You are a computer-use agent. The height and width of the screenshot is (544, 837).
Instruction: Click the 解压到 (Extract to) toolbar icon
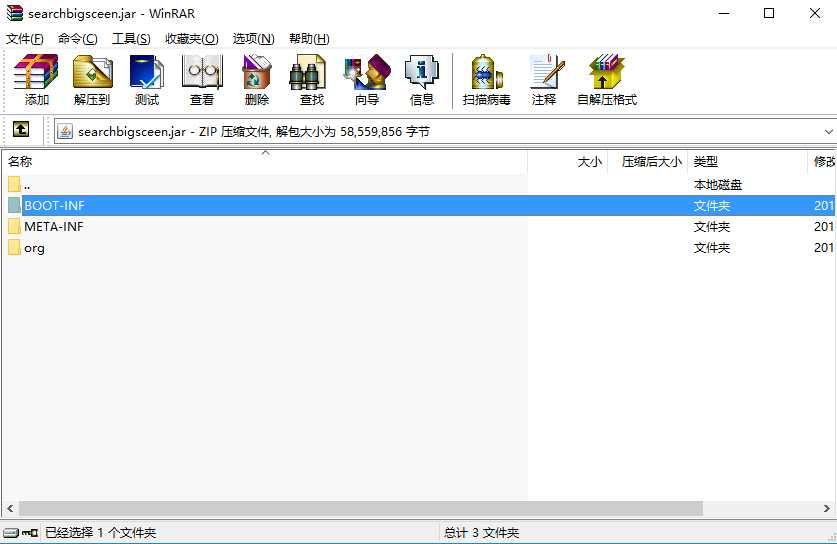click(x=92, y=80)
